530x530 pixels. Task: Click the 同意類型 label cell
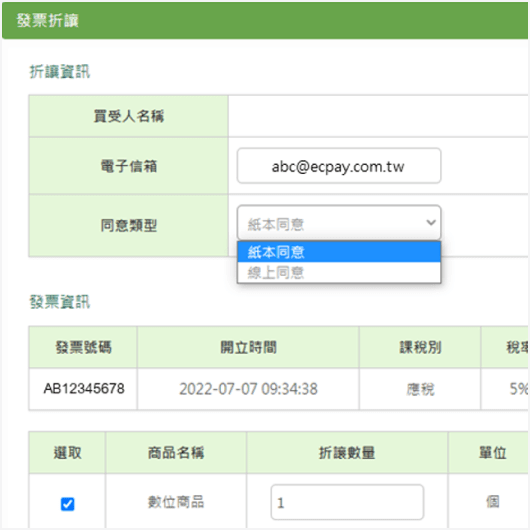[x=129, y=225]
